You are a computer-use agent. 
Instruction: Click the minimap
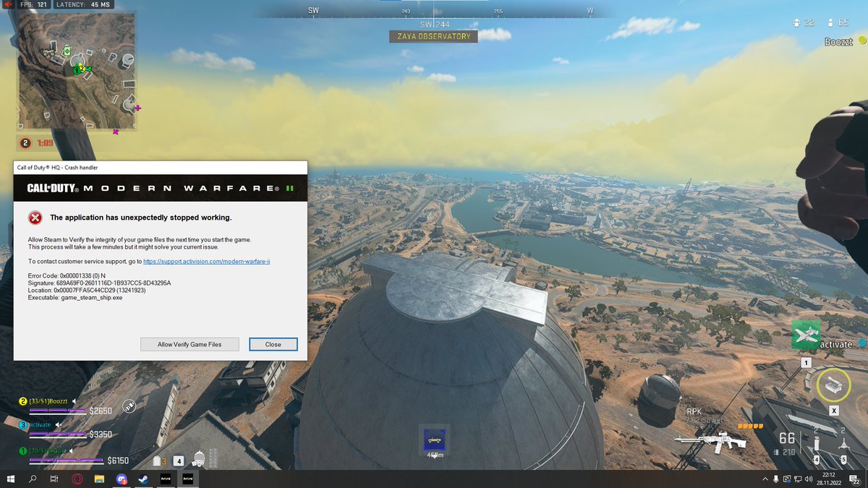[x=77, y=73]
